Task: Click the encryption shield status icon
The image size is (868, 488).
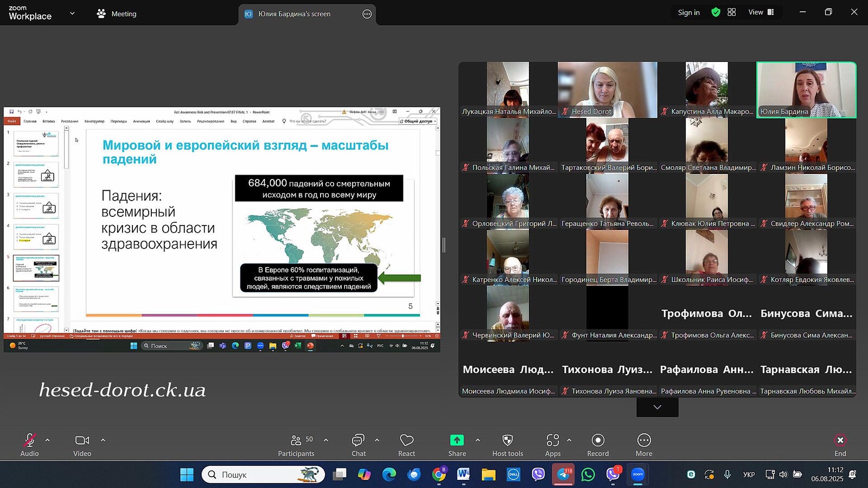Action: coord(716,12)
